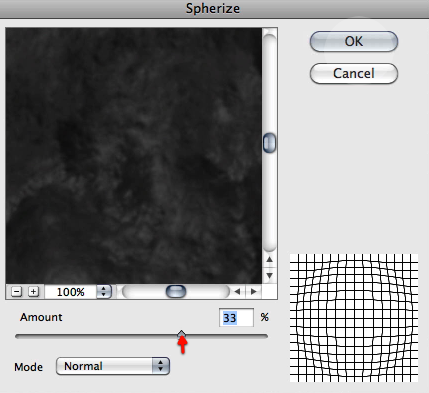Click the Spherize title bar text
This screenshot has height=393, width=429.
click(x=213, y=8)
